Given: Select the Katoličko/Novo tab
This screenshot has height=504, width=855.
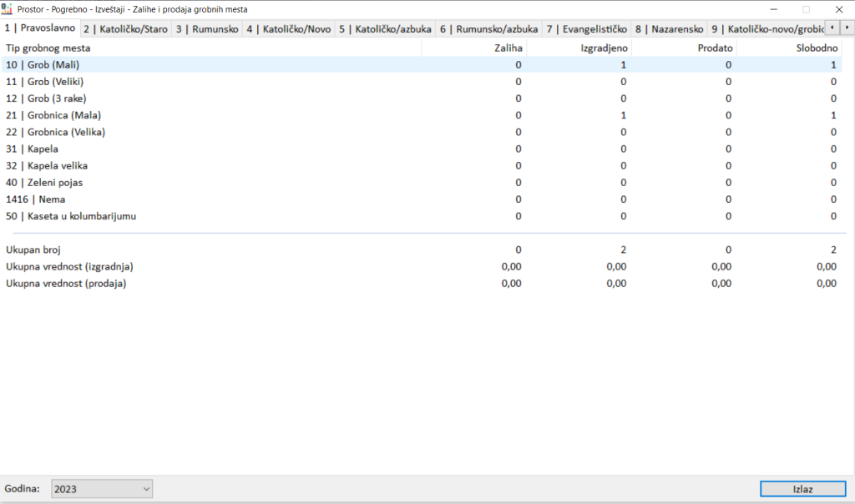Looking at the screenshot, I should click(x=288, y=28).
